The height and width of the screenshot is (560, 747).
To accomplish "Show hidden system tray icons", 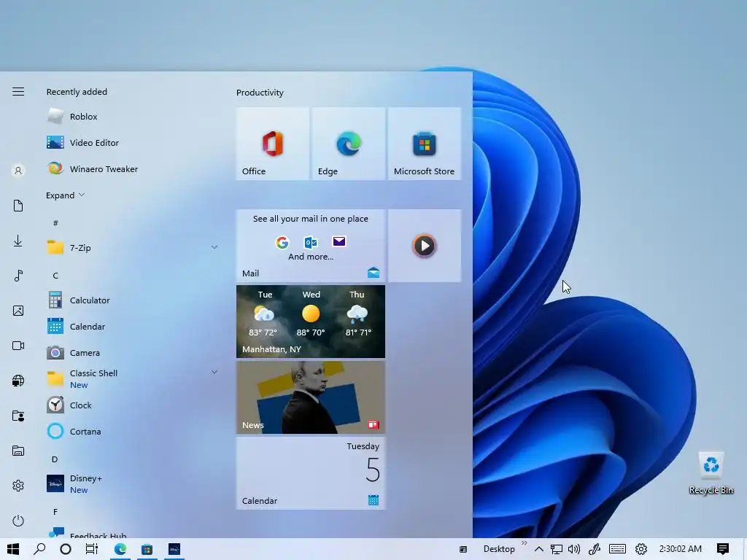I will point(539,549).
